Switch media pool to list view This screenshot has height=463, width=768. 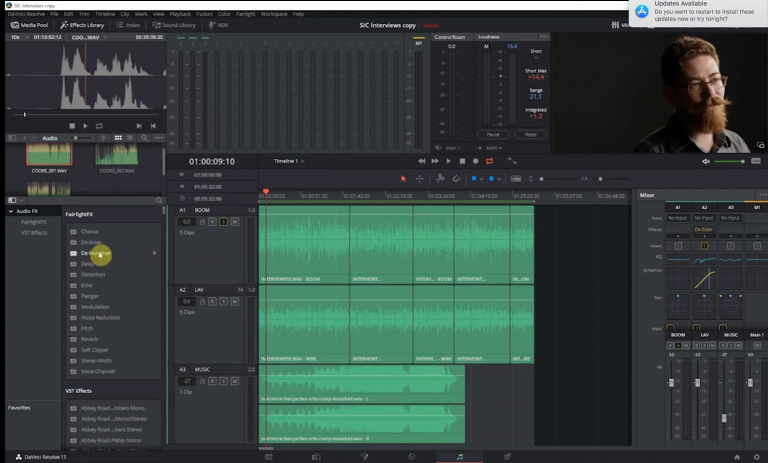click(130, 138)
